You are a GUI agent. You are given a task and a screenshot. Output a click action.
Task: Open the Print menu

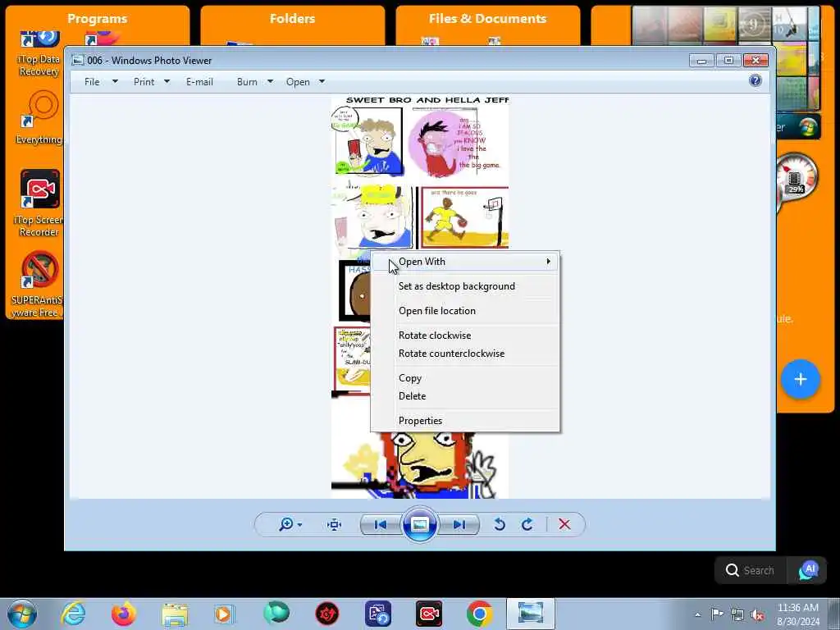(144, 82)
